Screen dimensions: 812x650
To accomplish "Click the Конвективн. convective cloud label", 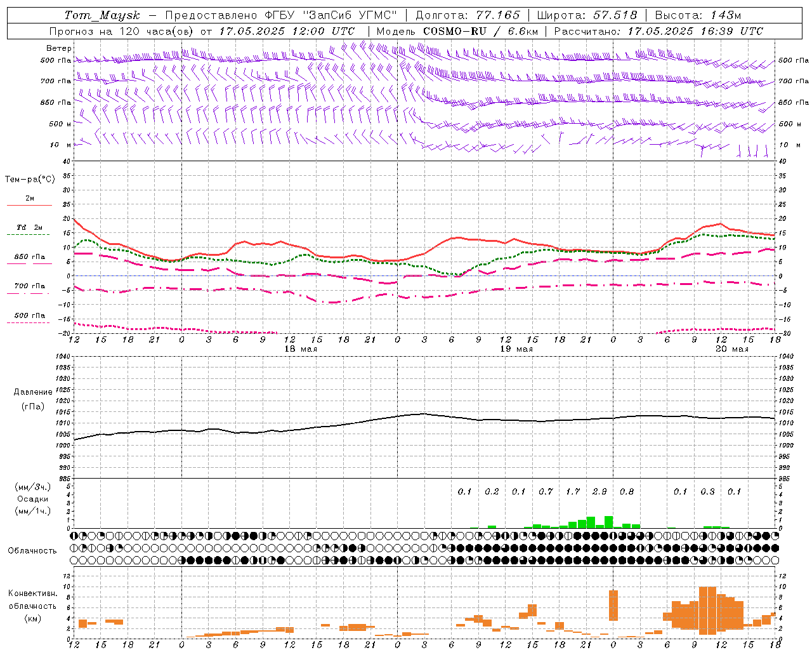I will click(x=33, y=594).
